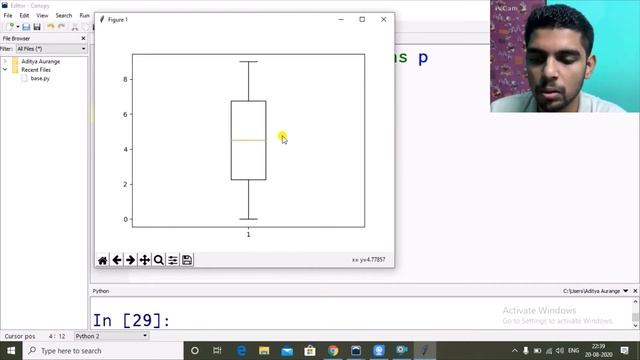This screenshot has width=640, height=360.
Task: Click the Python console scrollbar thumb
Action: (635, 317)
